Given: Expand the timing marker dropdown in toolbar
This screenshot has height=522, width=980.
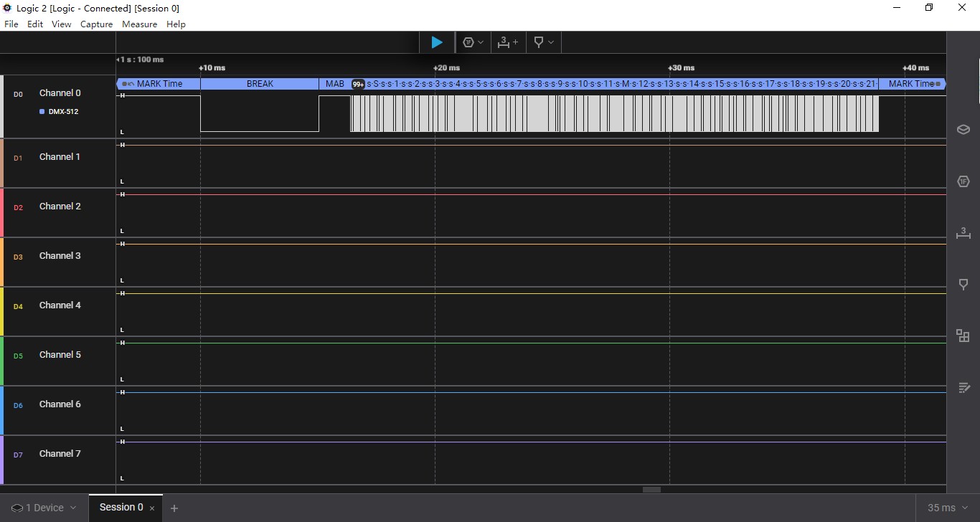Looking at the screenshot, I should click(x=544, y=42).
